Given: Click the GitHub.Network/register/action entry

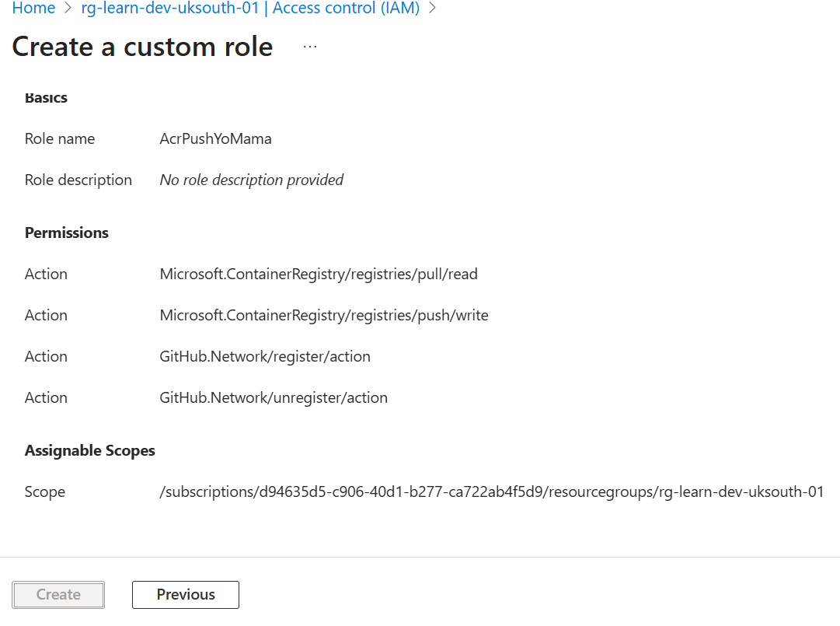Looking at the screenshot, I should point(265,357).
